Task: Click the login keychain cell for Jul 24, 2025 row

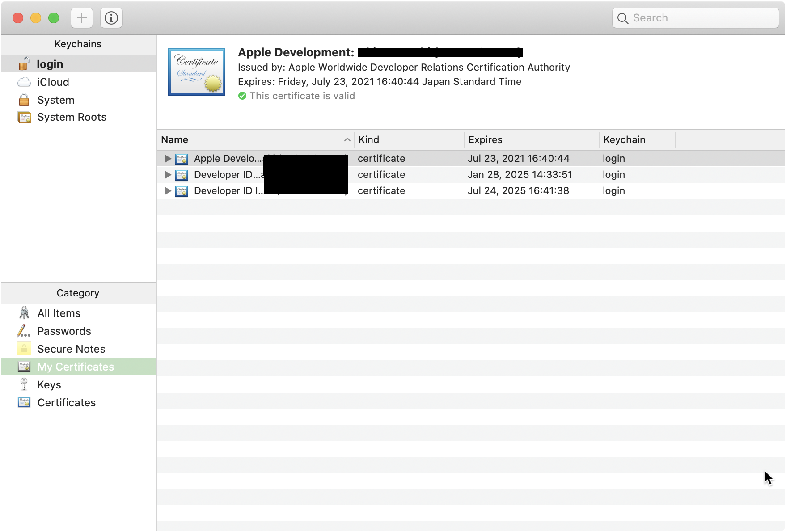Action: 614,191
